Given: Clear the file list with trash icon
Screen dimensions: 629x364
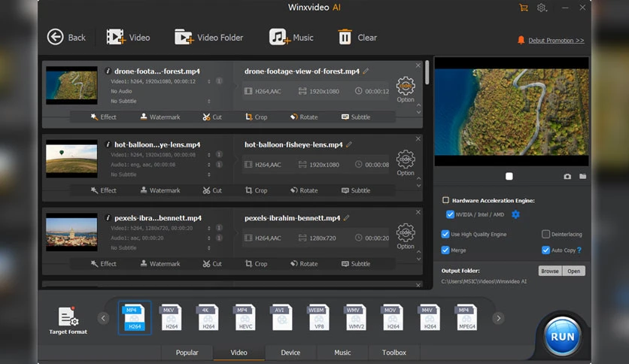Looking at the screenshot, I should point(357,38).
